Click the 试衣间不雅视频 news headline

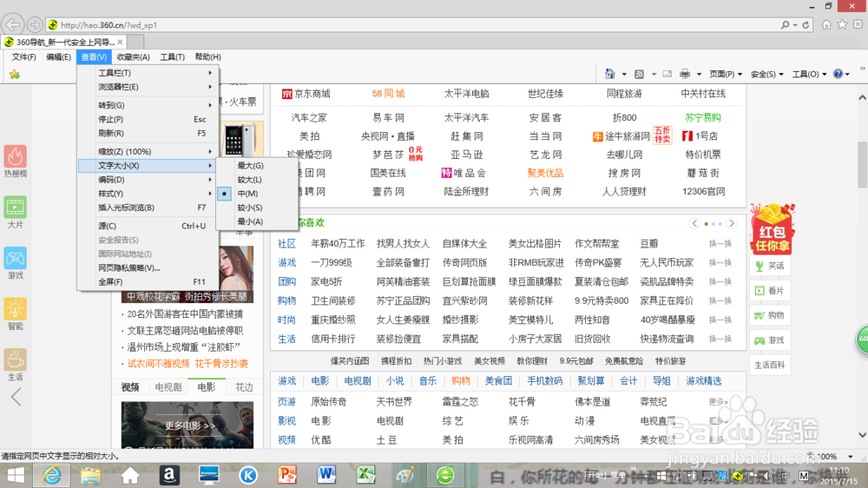[158, 363]
